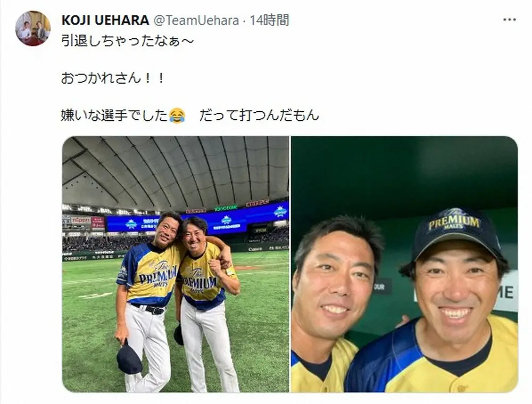
Task: Click the laughing tears emoji in tweet
Action: (177, 116)
